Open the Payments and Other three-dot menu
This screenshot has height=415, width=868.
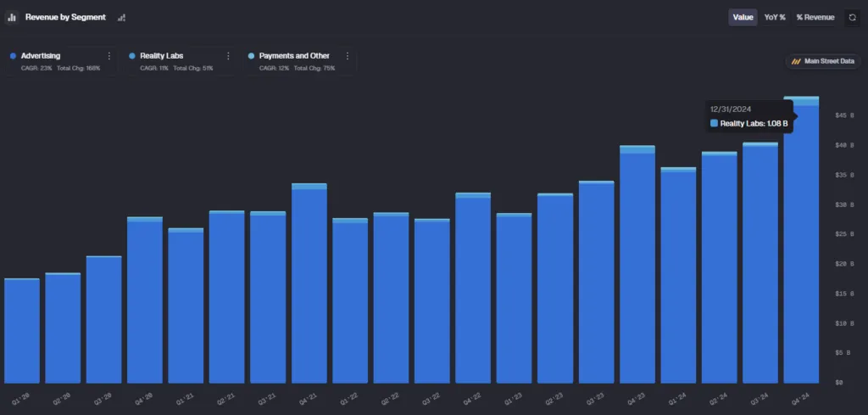(348, 56)
